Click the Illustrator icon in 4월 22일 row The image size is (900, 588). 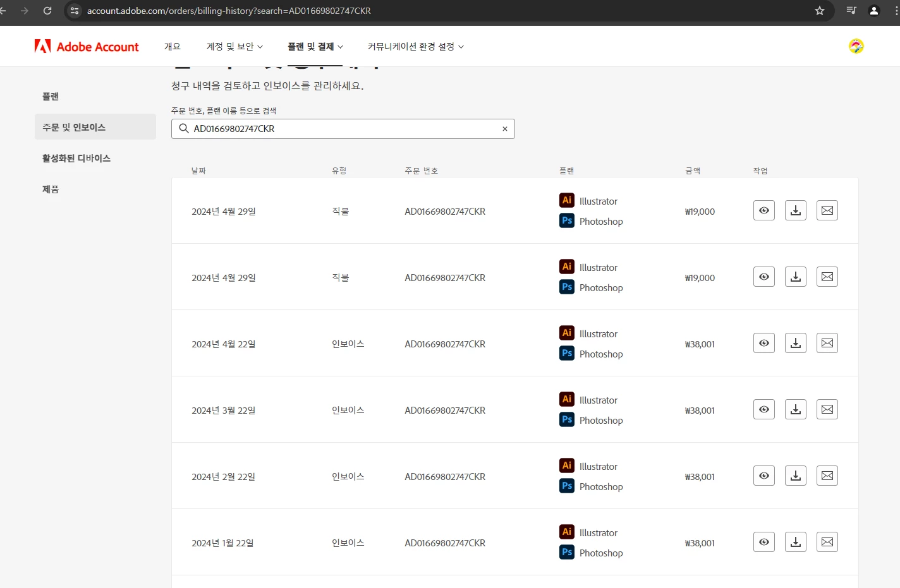567,333
